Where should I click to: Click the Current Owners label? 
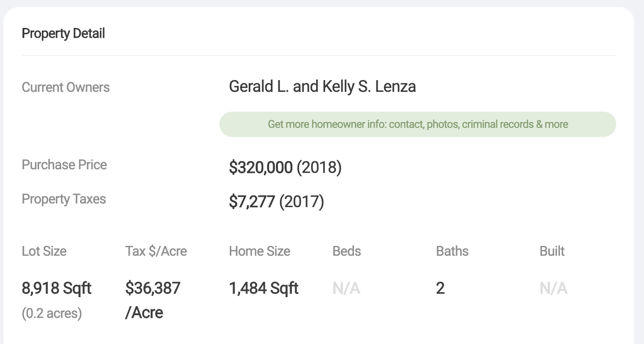coord(66,87)
